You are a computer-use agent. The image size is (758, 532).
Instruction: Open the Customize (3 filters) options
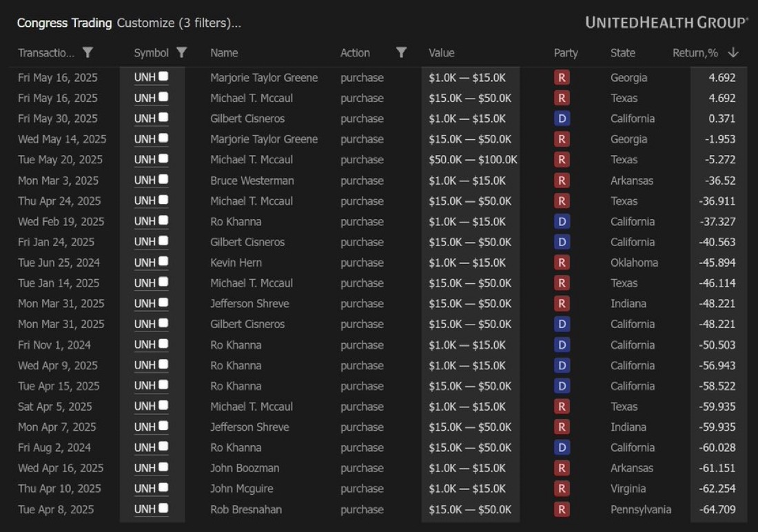pos(179,23)
